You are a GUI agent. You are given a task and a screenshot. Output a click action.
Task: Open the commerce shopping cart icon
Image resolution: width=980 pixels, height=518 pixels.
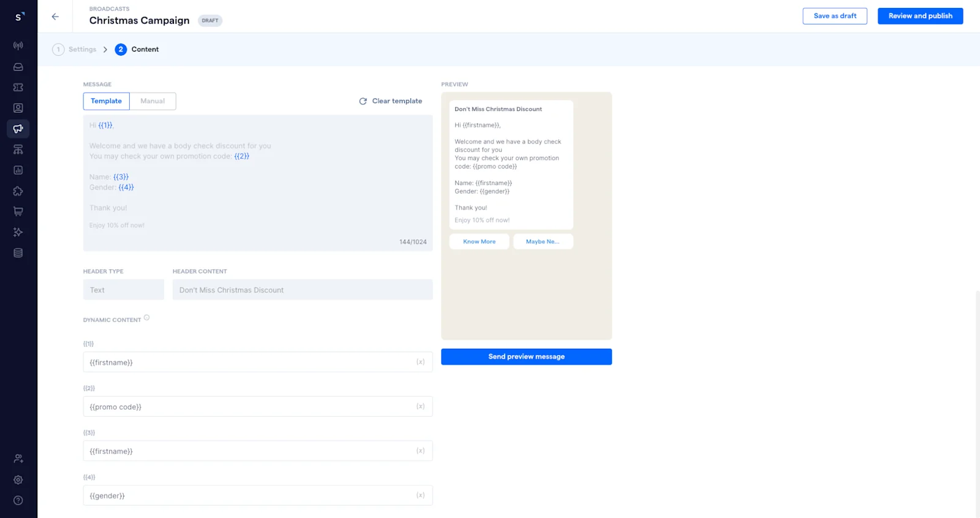tap(18, 211)
